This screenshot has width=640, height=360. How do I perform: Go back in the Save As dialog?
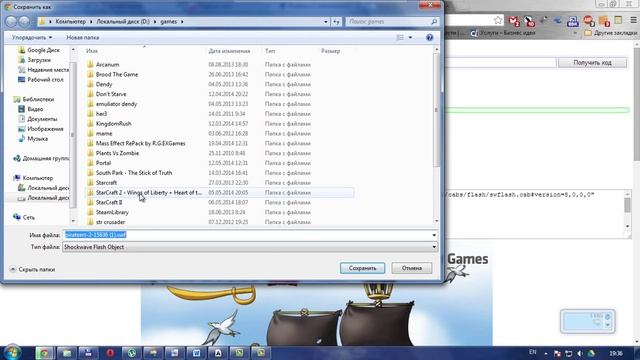11,21
